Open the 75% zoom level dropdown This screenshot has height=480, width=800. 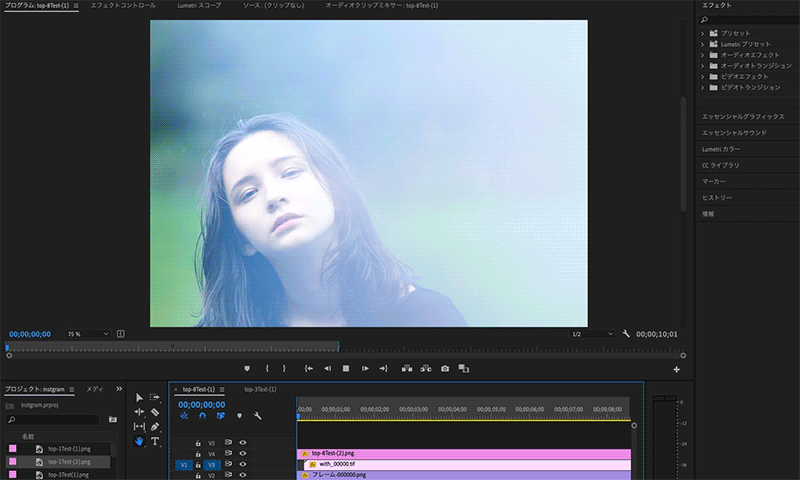point(87,334)
